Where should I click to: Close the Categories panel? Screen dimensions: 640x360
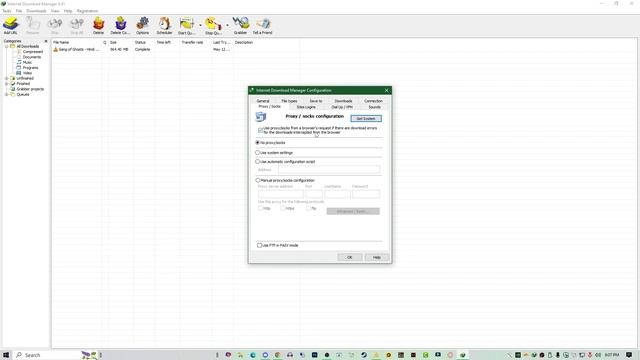pos(46,41)
